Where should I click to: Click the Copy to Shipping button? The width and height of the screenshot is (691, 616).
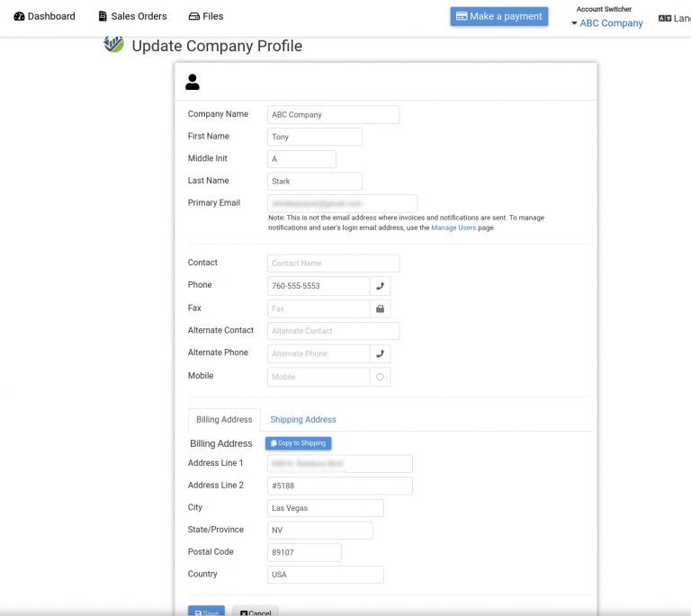pos(299,443)
